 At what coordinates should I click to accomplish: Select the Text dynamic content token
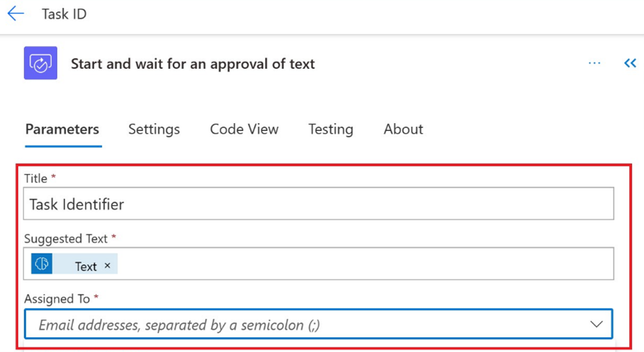tap(85, 266)
